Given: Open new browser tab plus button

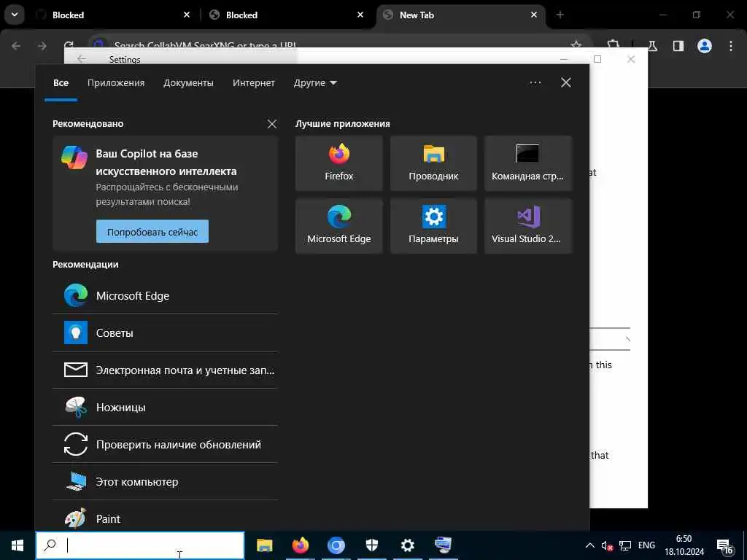Looking at the screenshot, I should [560, 15].
